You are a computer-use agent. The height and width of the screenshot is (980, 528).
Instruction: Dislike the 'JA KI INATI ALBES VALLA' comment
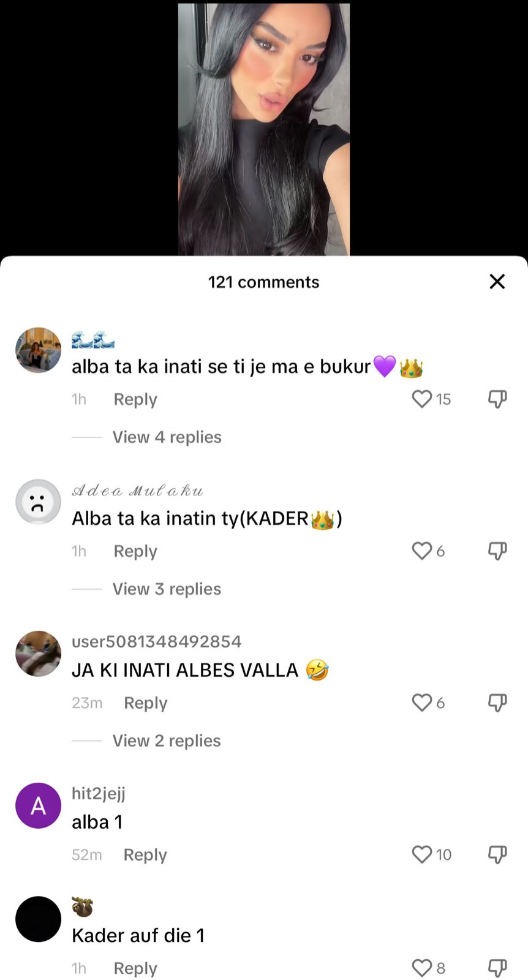[497, 703]
